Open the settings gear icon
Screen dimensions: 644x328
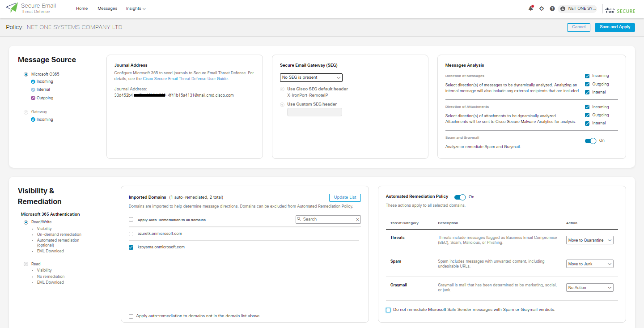(x=542, y=9)
